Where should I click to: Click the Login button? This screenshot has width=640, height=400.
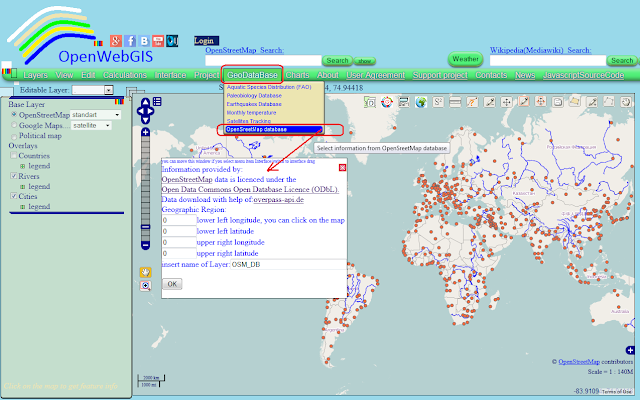[207, 40]
